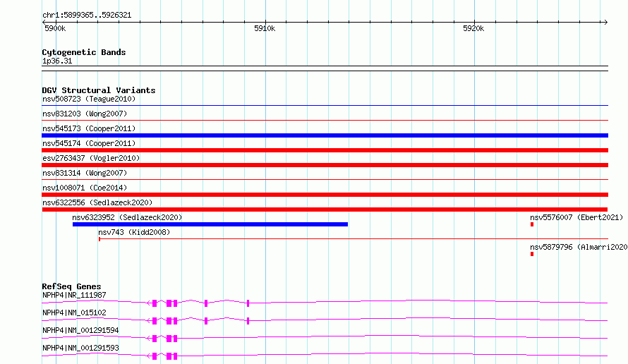The height and width of the screenshot is (364, 628).
Task: Click the 5920k ruler tick label
Action: 473,28
